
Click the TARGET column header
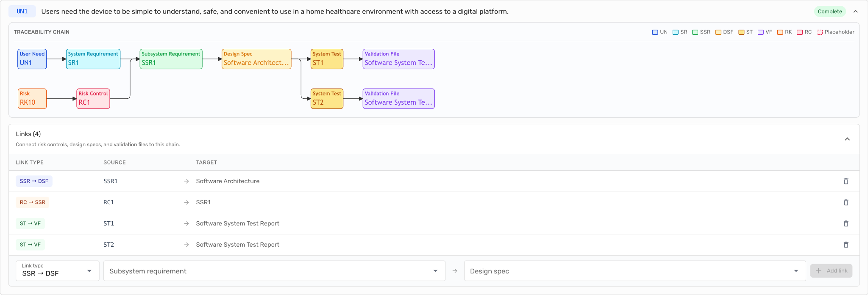pos(206,162)
